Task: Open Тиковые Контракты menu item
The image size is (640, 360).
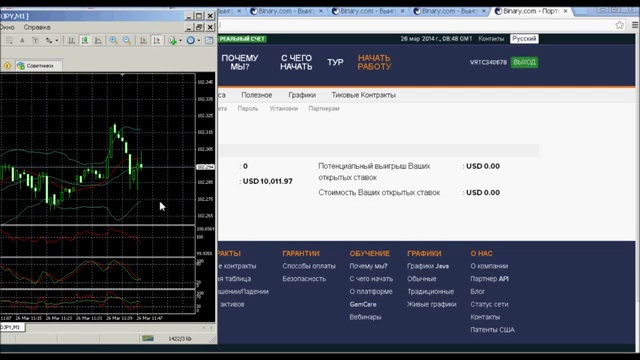Action: tap(363, 95)
